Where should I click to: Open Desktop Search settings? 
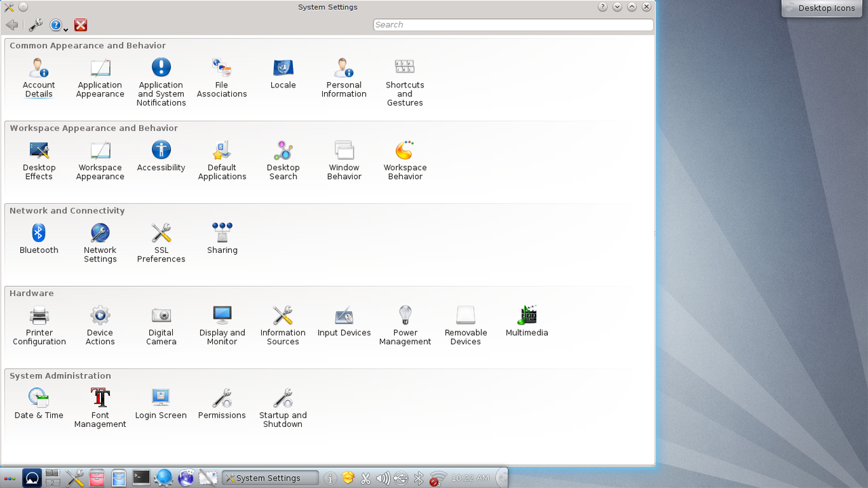click(x=283, y=161)
